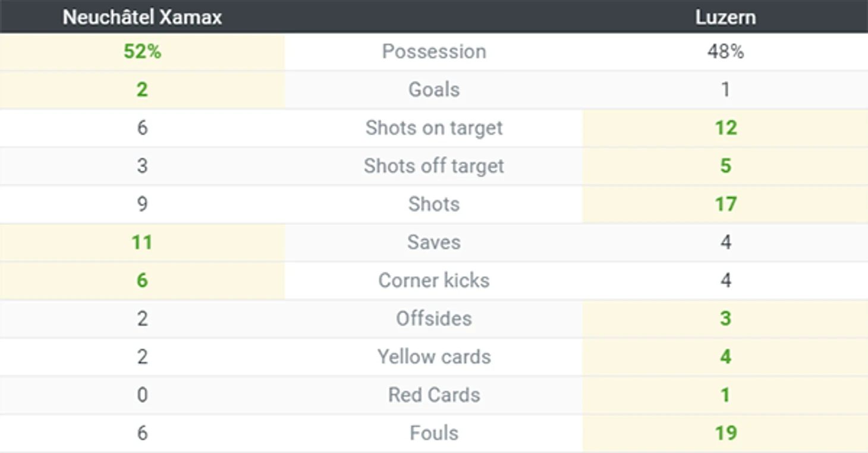Click Luzern's 3 offsides value

point(725,319)
